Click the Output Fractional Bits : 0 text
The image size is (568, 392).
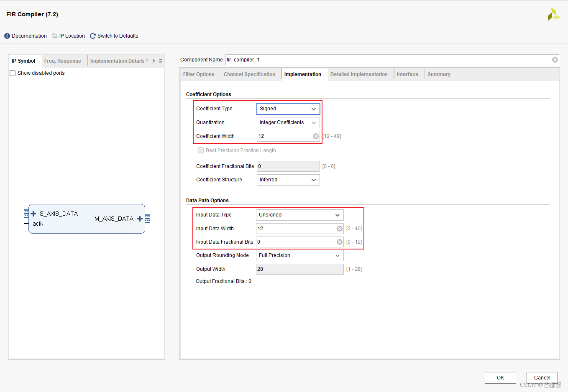[223, 281]
